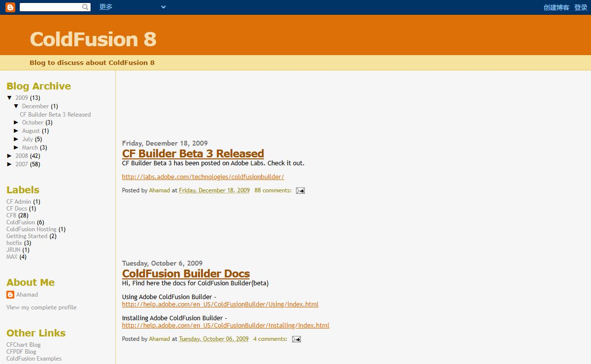Click the Blogger logo icon in navbar
591x364 pixels.
10,7
